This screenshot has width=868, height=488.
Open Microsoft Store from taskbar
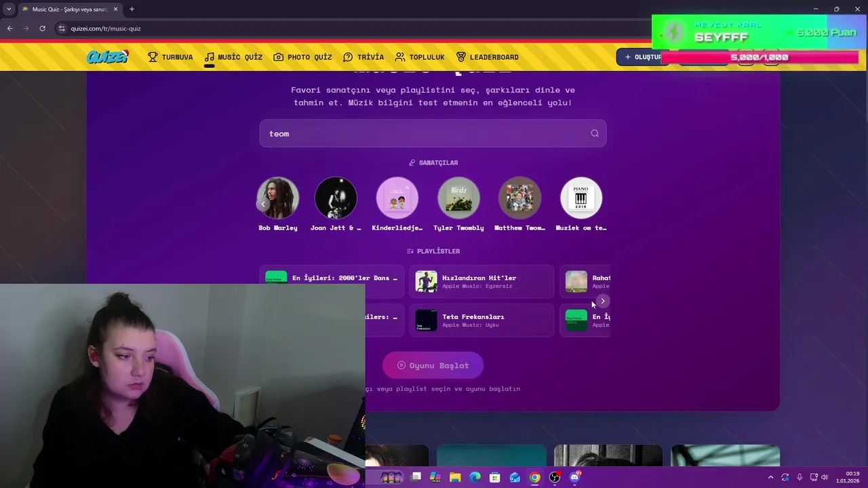click(495, 477)
